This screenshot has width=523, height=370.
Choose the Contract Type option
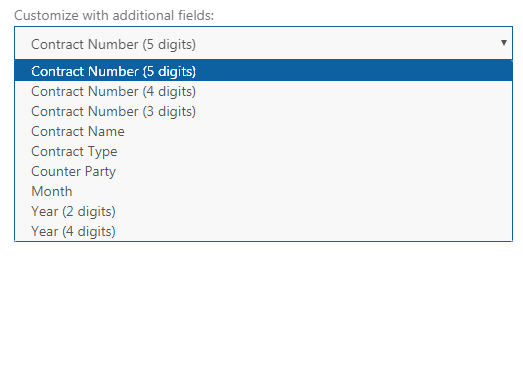pyautogui.click(x=263, y=151)
